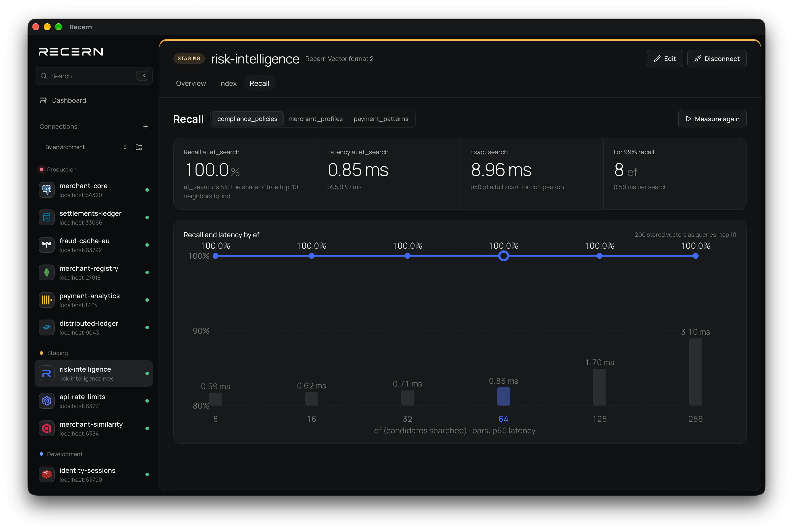The height and width of the screenshot is (532, 793).
Task: Click the merchant-registry MongoDB leaf icon
Action: [x=47, y=272]
